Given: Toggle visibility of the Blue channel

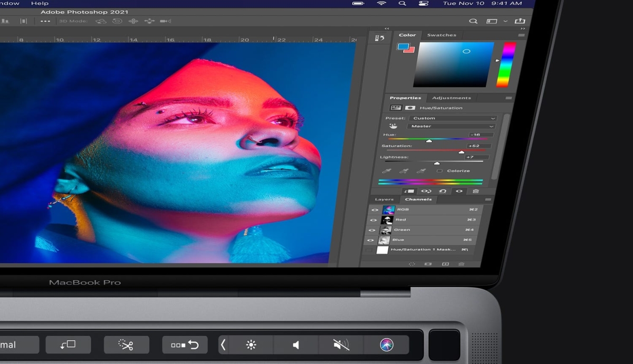Looking at the screenshot, I should [372, 240].
